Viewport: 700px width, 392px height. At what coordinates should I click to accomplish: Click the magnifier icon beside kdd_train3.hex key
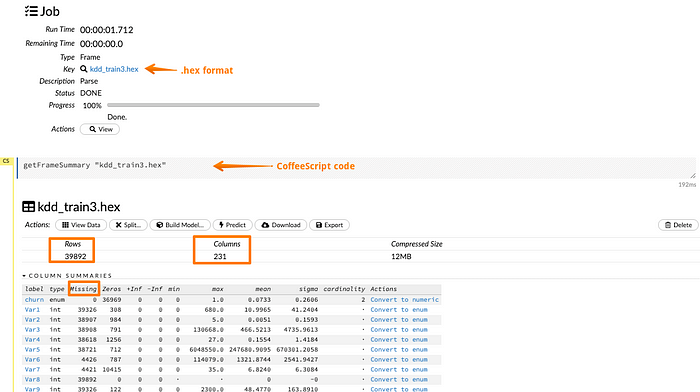pos(83,69)
